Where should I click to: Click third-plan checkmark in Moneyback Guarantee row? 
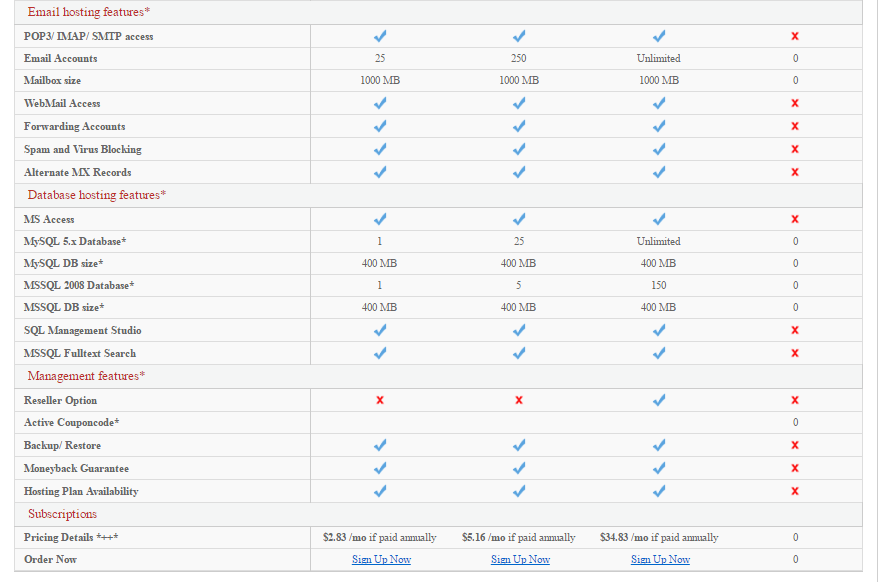click(x=659, y=468)
